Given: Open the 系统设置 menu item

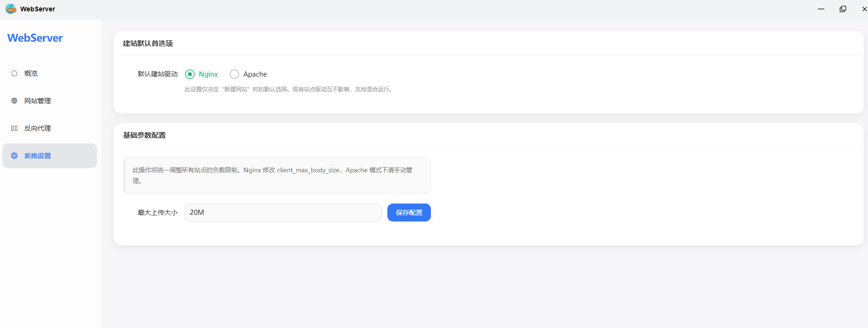Looking at the screenshot, I should (50, 156).
